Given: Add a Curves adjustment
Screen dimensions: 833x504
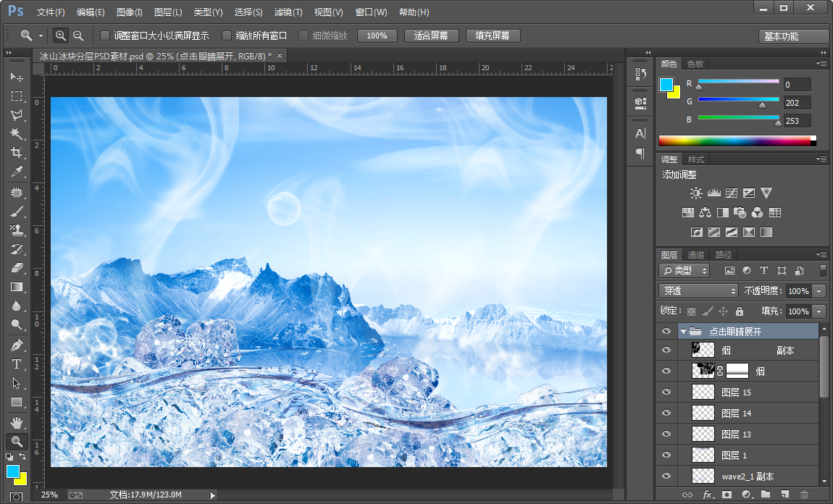Looking at the screenshot, I should pos(732,193).
